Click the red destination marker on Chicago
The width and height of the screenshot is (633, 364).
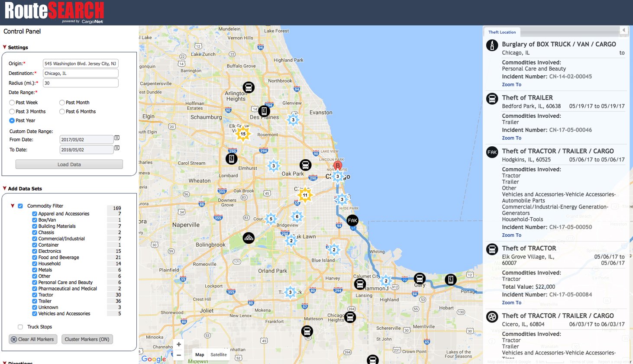337,165
